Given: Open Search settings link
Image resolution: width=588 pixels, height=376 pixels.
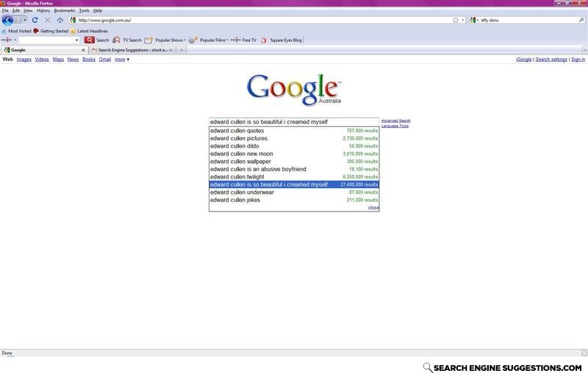Looking at the screenshot, I should [x=551, y=59].
